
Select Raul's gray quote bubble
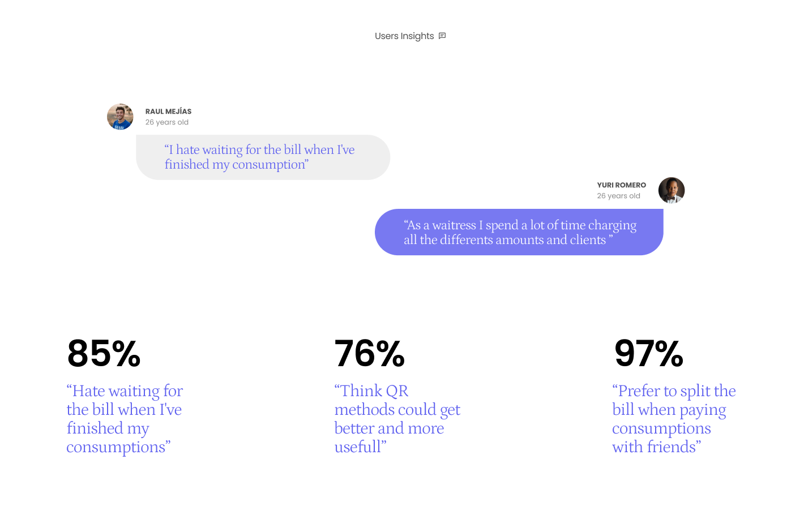click(263, 157)
